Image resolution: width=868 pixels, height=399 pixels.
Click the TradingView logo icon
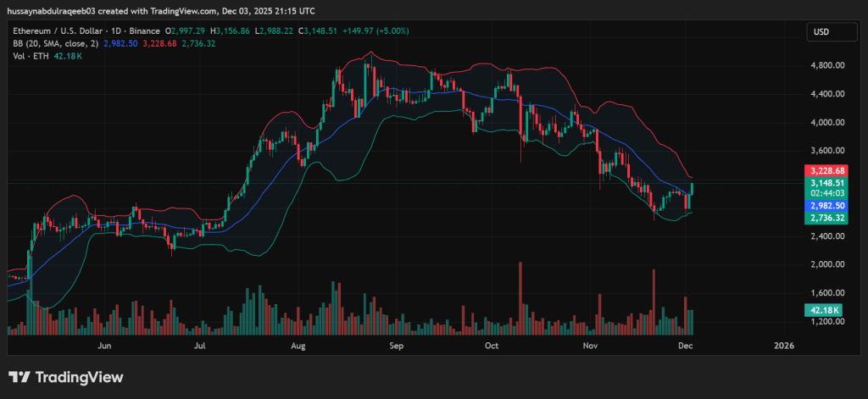pos(19,377)
